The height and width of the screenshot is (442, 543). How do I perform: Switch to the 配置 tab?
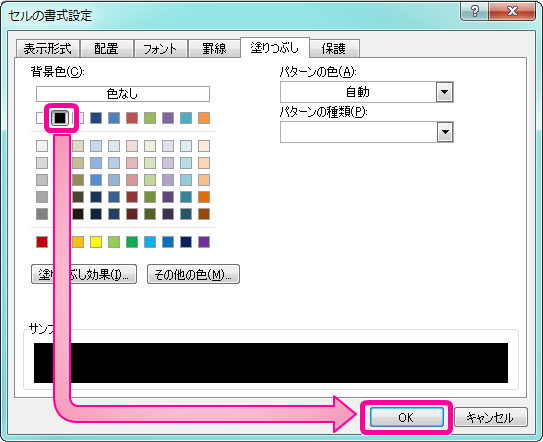[107, 48]
